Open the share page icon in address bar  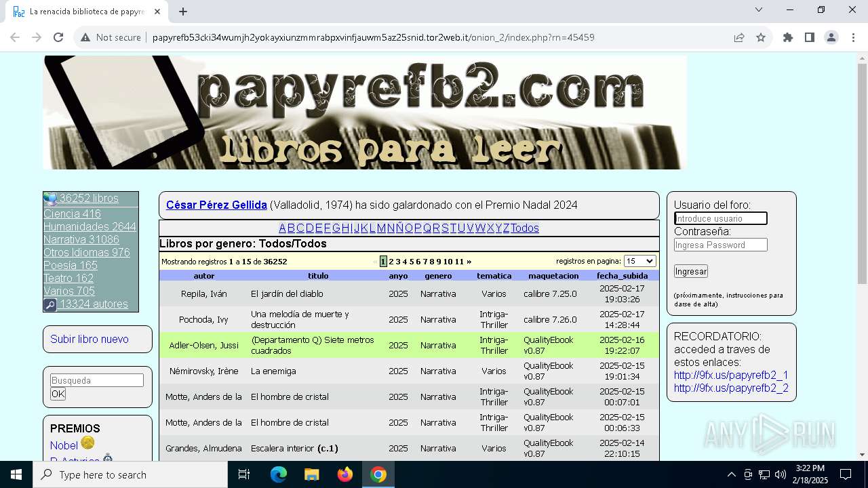coord(739,38)
